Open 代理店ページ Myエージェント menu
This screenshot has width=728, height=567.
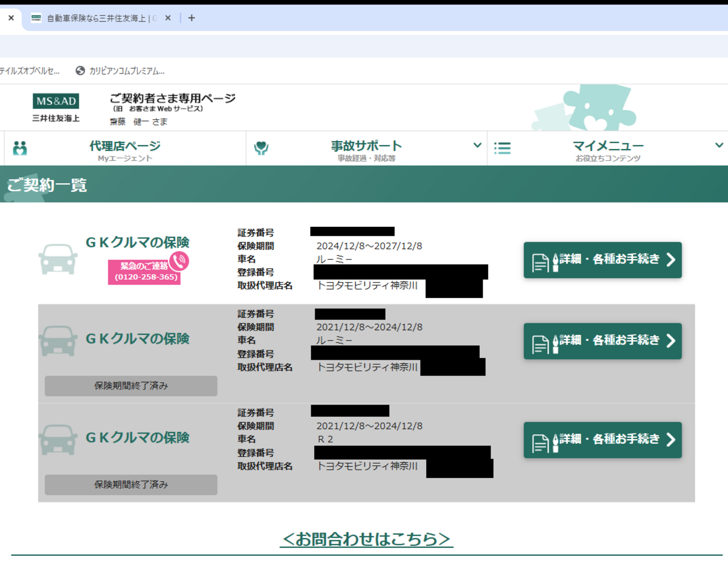[125, 150]
